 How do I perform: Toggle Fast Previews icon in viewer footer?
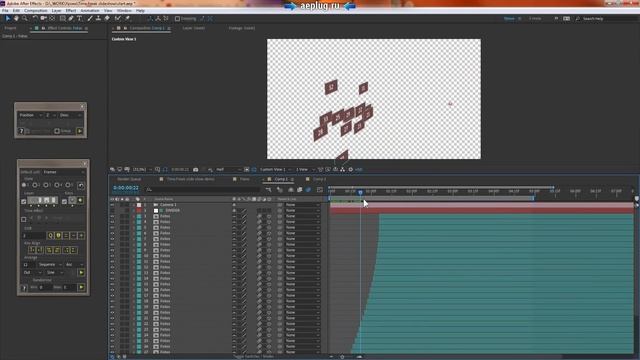pos(328,169)
